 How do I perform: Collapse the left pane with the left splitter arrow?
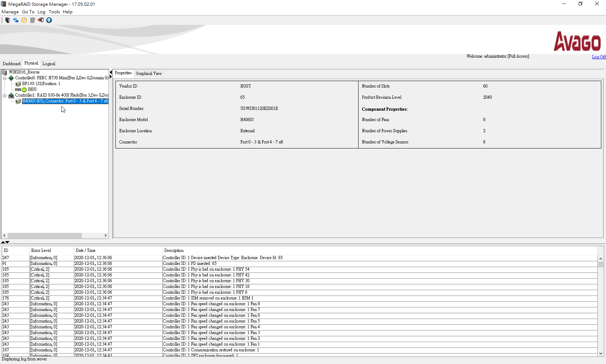111,72
